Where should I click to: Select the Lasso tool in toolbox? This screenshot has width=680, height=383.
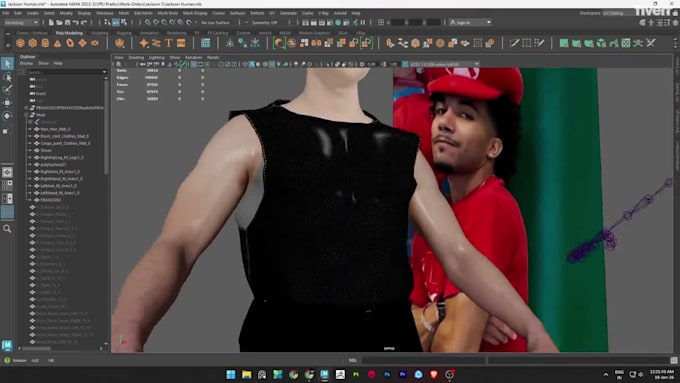7,77
